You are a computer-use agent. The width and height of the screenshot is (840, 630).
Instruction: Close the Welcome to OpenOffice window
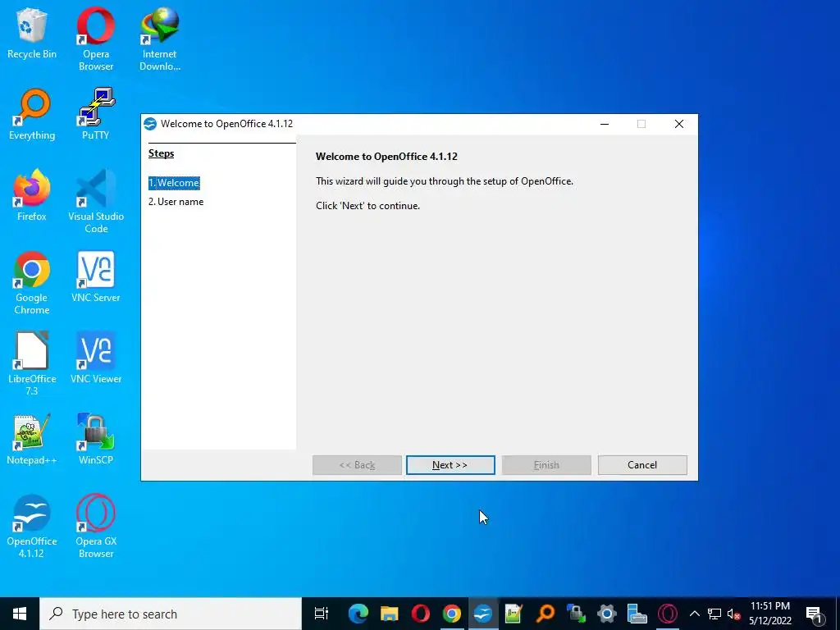678,124
